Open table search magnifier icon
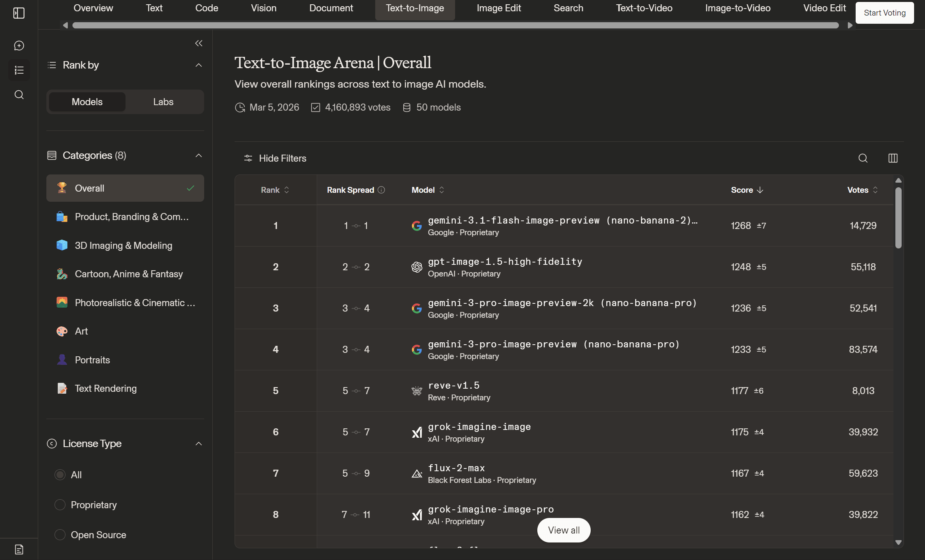Image resolution: width=925 pixels, height=560 pixels. click(863, 158)
